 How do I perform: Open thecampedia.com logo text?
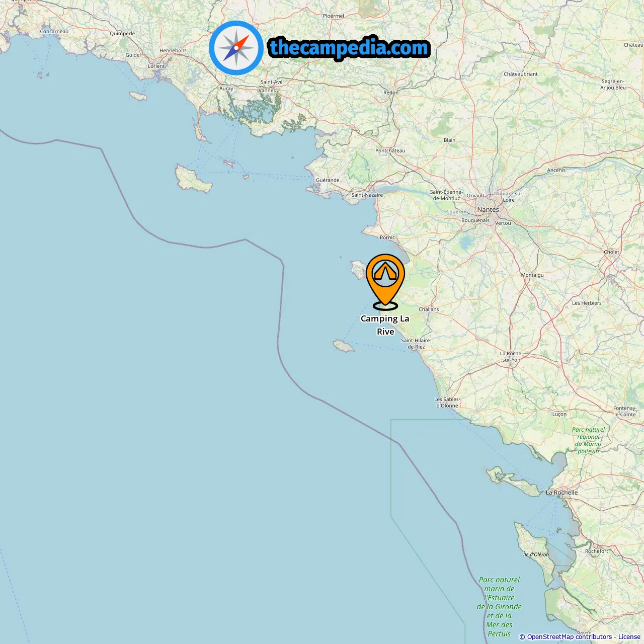[349, 48]
